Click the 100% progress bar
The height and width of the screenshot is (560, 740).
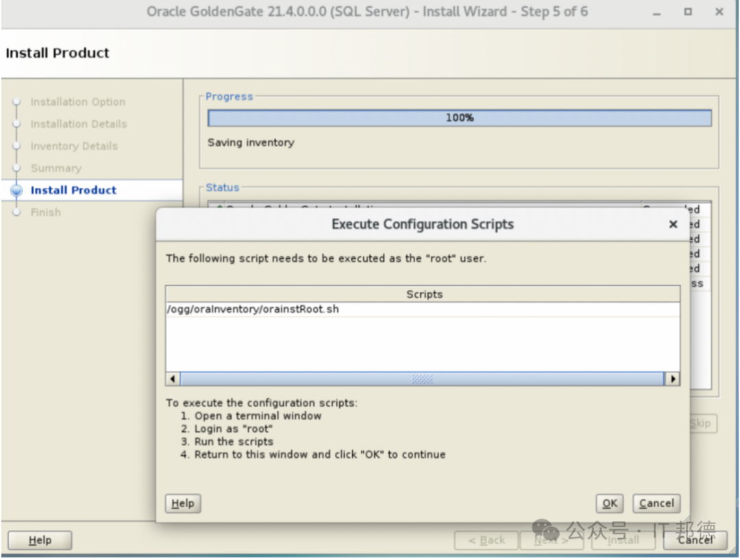click(x=459, y=118)
